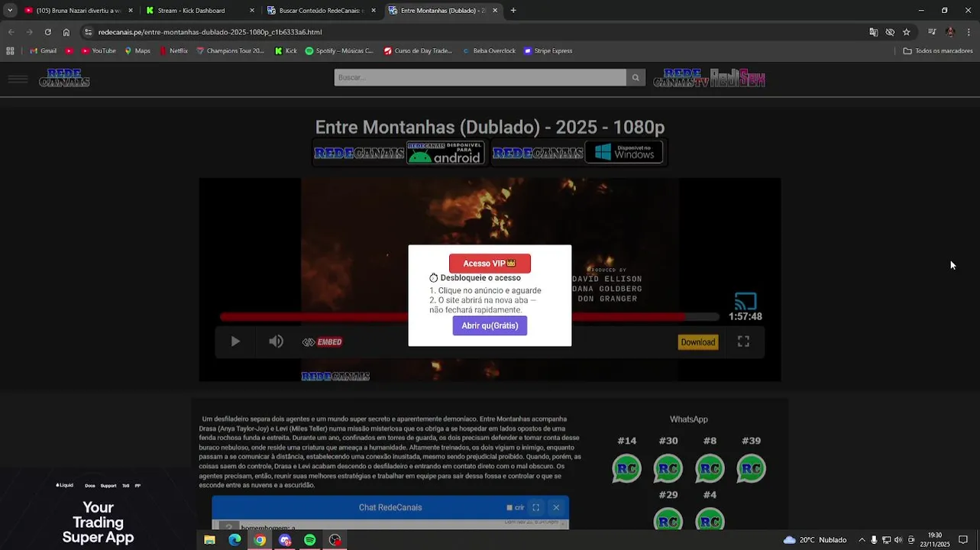Open the Stripe Express bookmark
The width and height of the screenshot is (980, 550).
click(548, 51)
